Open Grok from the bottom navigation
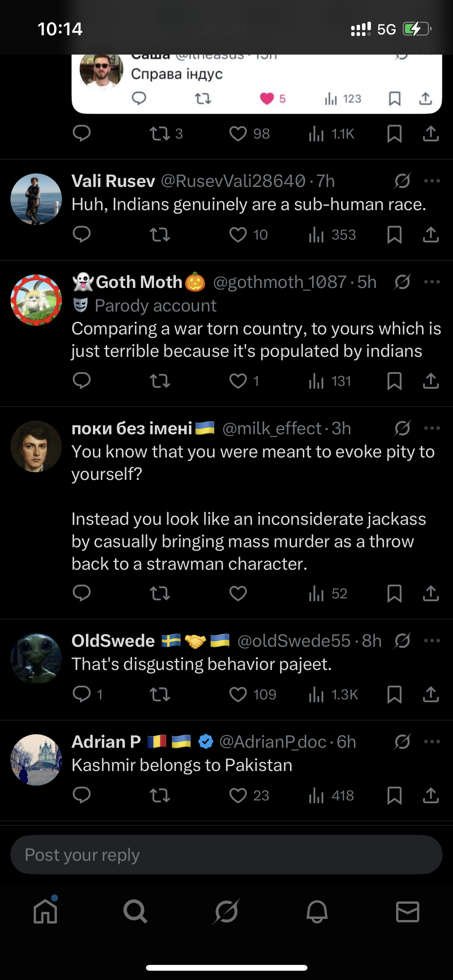Viewport: 453px width, 980px height. [226, 911]
